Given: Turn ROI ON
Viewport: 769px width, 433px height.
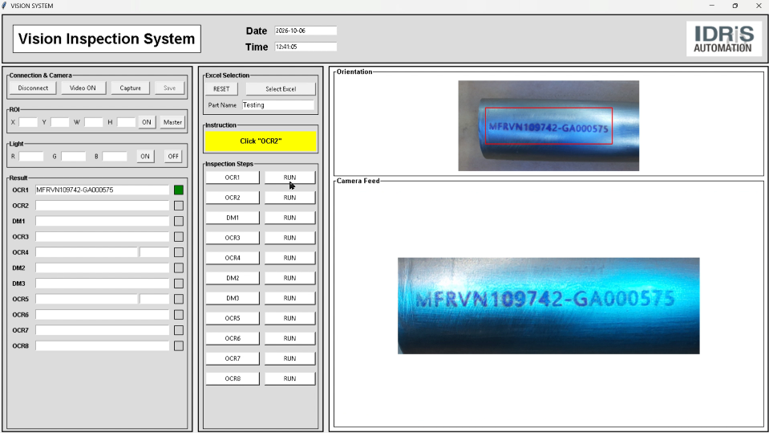Looking at the screenshot, I should [147, 122].
